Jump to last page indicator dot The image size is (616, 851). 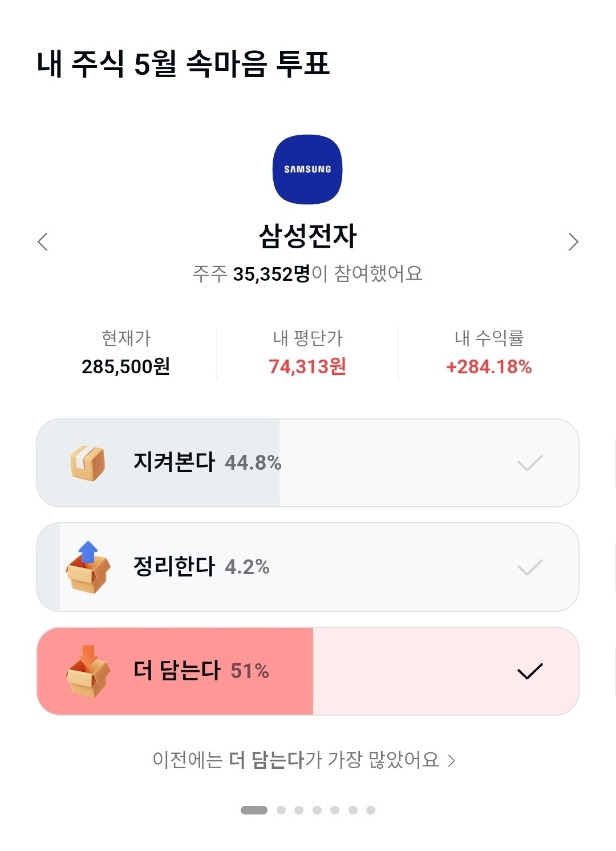371,810
